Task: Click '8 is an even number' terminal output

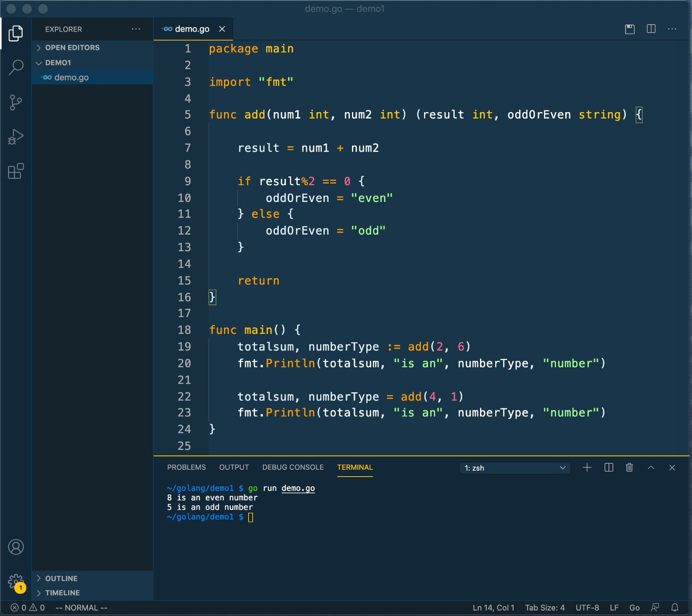Action: coord(212,497)
